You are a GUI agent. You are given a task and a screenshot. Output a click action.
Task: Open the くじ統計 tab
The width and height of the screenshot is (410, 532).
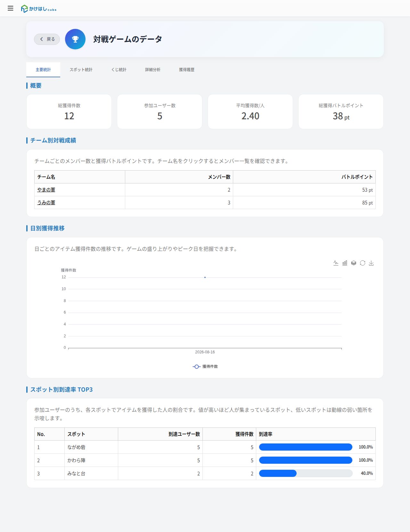(119, 70)
